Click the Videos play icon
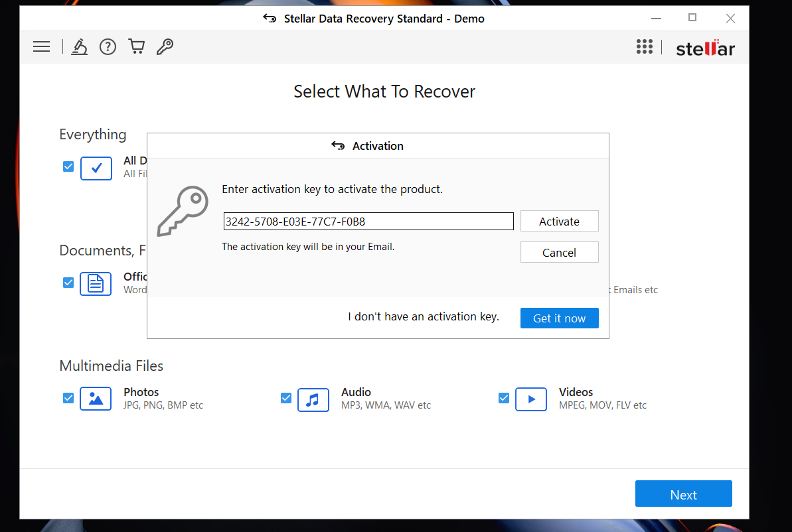The width and height of the screenshot is (792, 532). click(531, 399)
